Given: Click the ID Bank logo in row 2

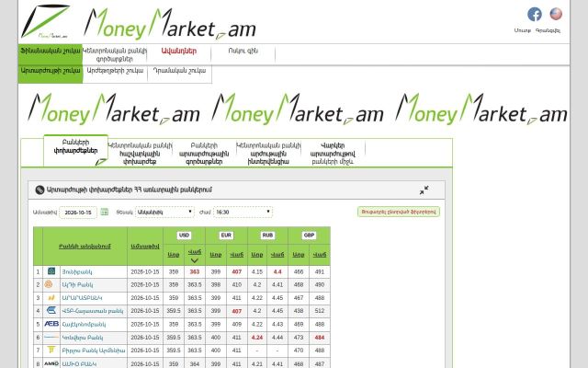Looking at the screenshot, I should click(x=49, y=284).
